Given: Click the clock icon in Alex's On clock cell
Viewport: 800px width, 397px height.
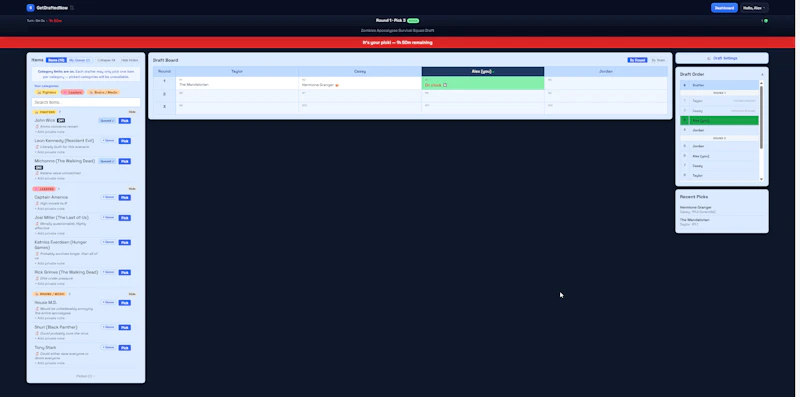Looking at the screenshot, I should (x=445, y=85).
